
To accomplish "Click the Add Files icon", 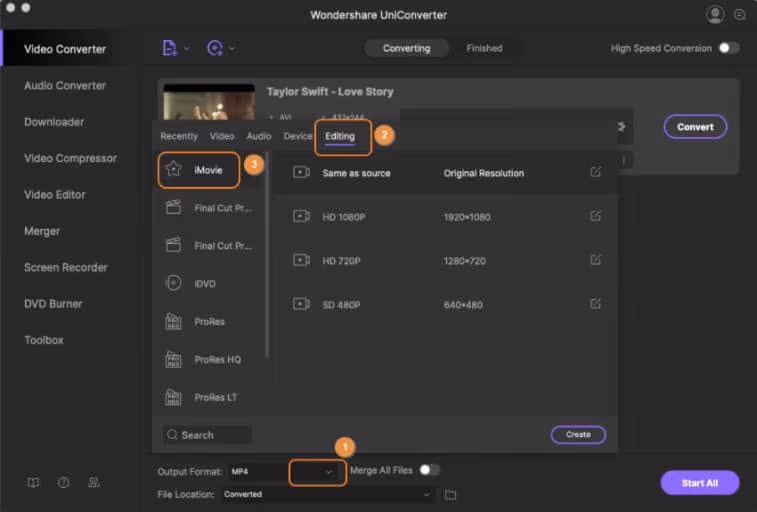I will click(x=169, y=48).
